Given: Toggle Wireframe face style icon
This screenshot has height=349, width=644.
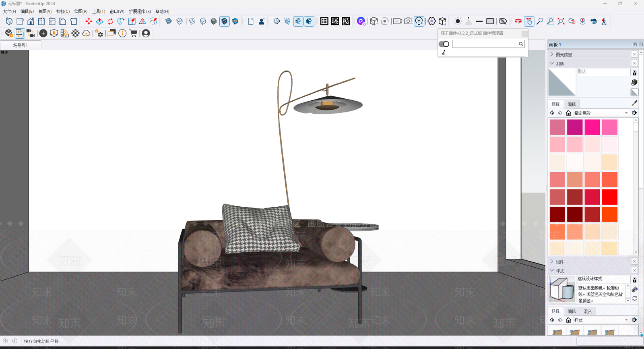Looking at the screenshot, I should (x=192, y=21).
